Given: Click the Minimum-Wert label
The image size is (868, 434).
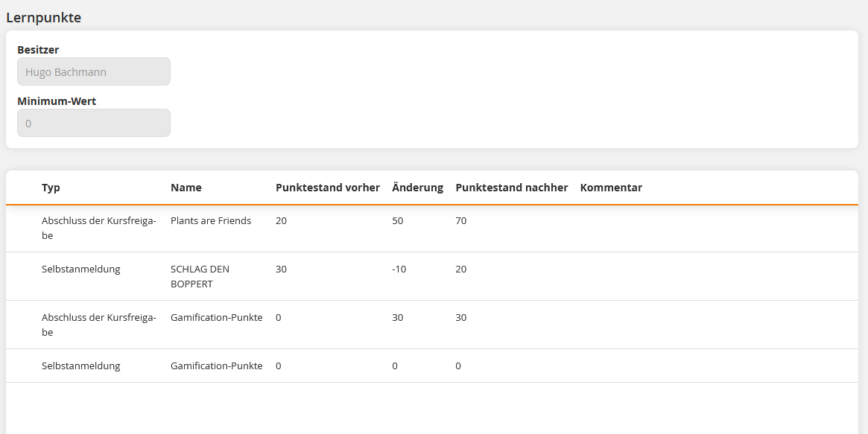Looking at the screenshot, I should (56, 101).
